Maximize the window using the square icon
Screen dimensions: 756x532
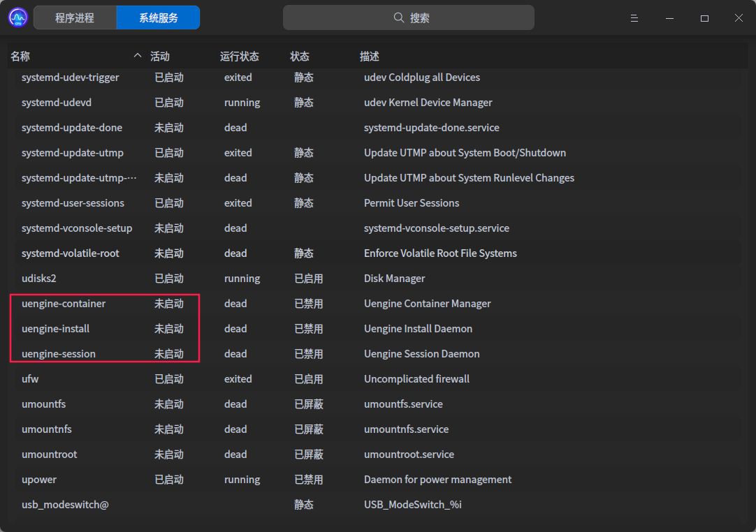pyautogui.click(x=704, y=18)
